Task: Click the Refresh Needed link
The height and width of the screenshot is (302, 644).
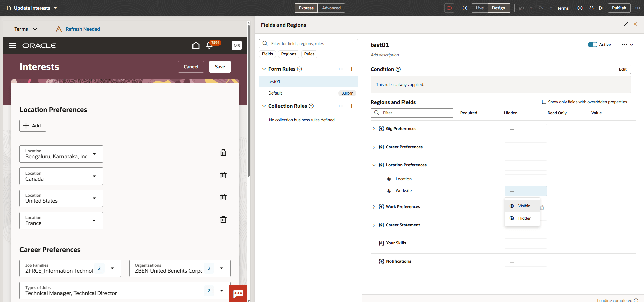Action: point(83,29)
